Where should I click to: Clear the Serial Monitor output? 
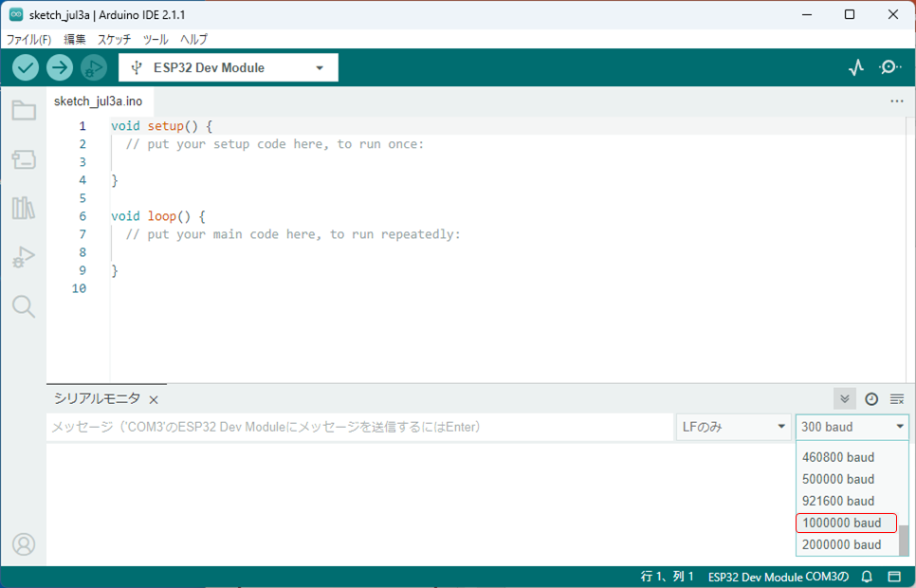[897, 399]
